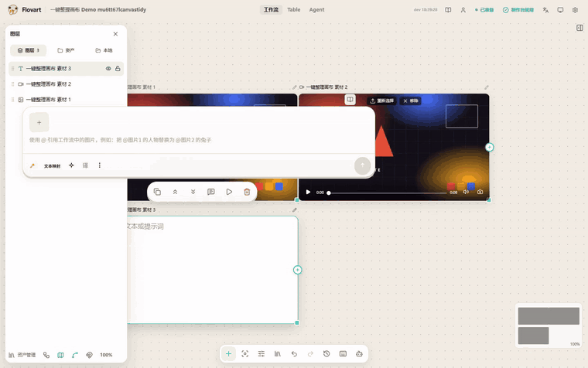Viewport: 588px width, 368px height.
Task: Click the teal plus add node button
Action: click(x=228, y=354)
